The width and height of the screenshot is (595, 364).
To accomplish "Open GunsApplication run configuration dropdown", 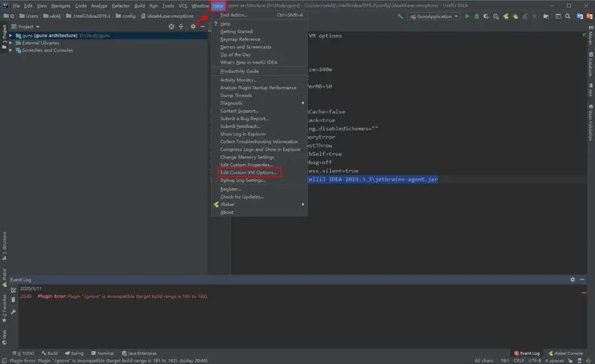I will pos(434,17).
